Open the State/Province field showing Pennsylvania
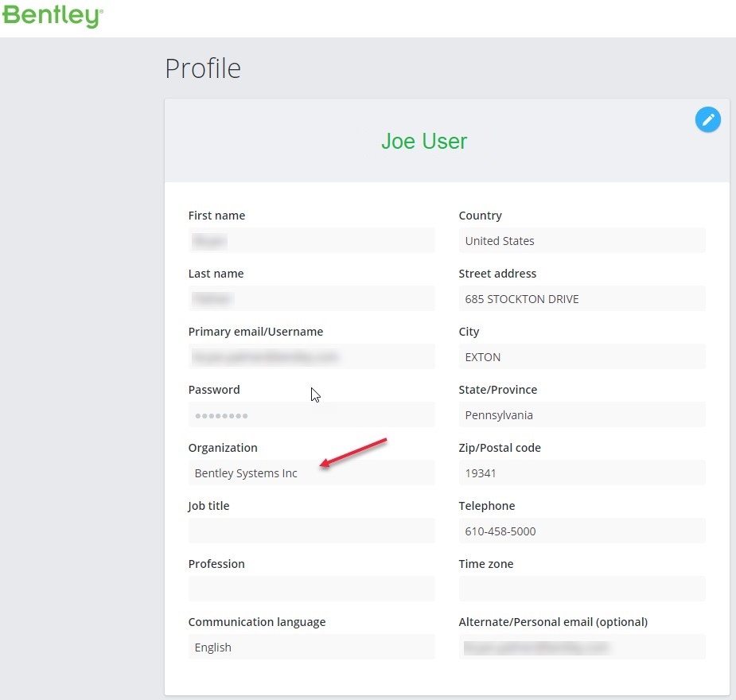 582,414
